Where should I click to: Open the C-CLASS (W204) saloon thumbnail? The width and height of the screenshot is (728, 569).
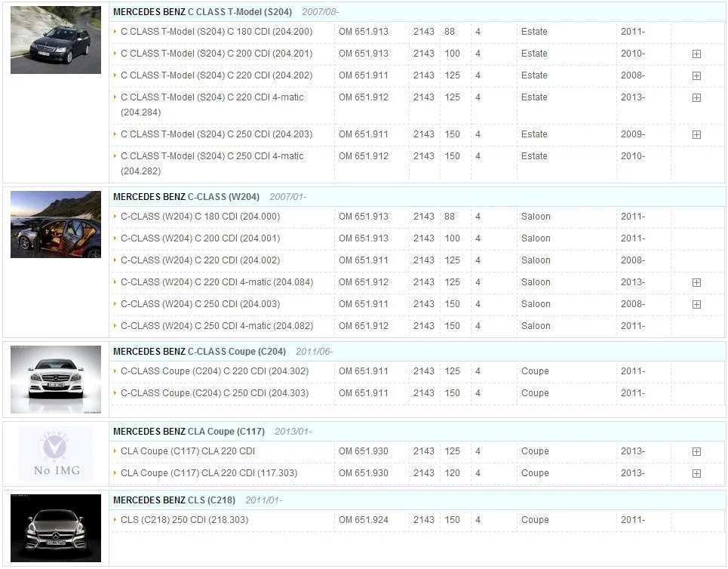click(x=56, y=224)
